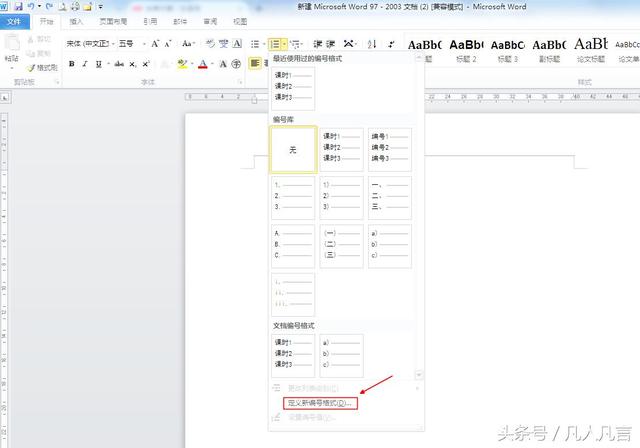Expand the highlight color arrow

(x=192, y=64)
